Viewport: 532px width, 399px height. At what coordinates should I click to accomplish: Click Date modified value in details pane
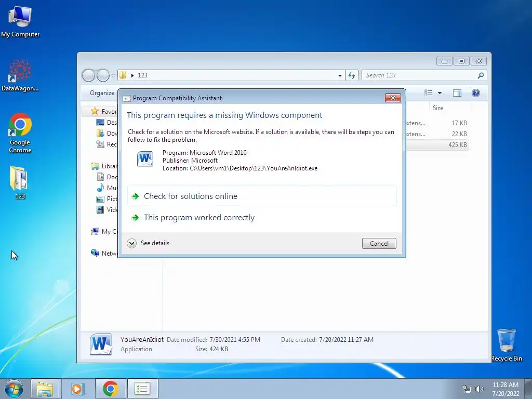235,340
